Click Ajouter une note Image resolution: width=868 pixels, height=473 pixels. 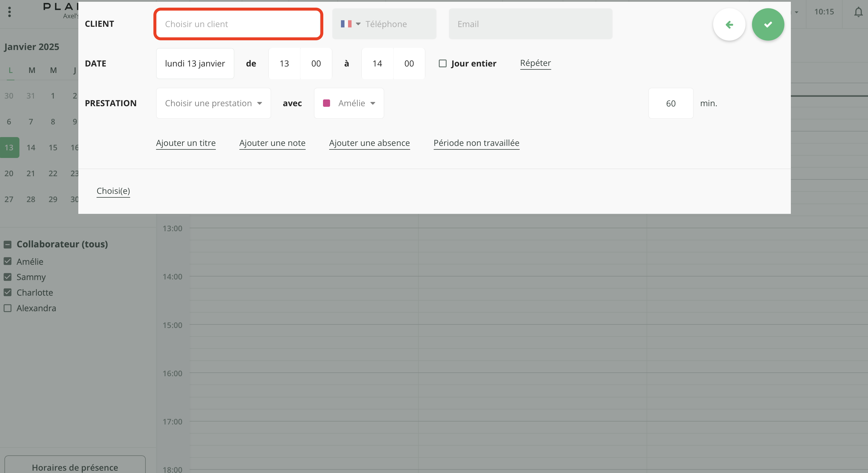coord(272,143)
